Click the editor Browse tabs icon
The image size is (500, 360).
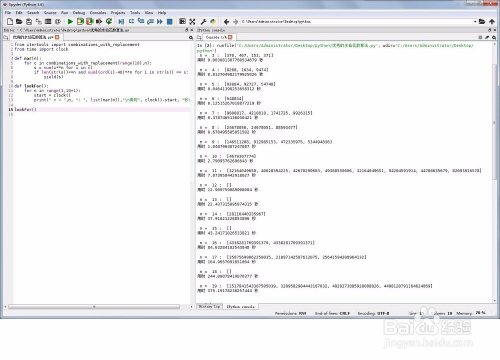click(6, 37)
